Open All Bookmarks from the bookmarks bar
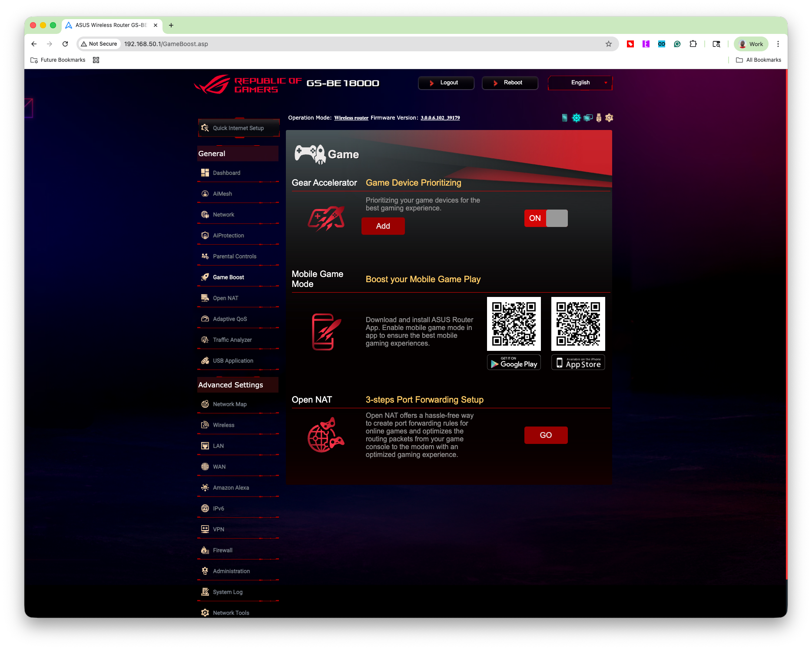The height and width of the screenshot is (650, 812). 758,60
